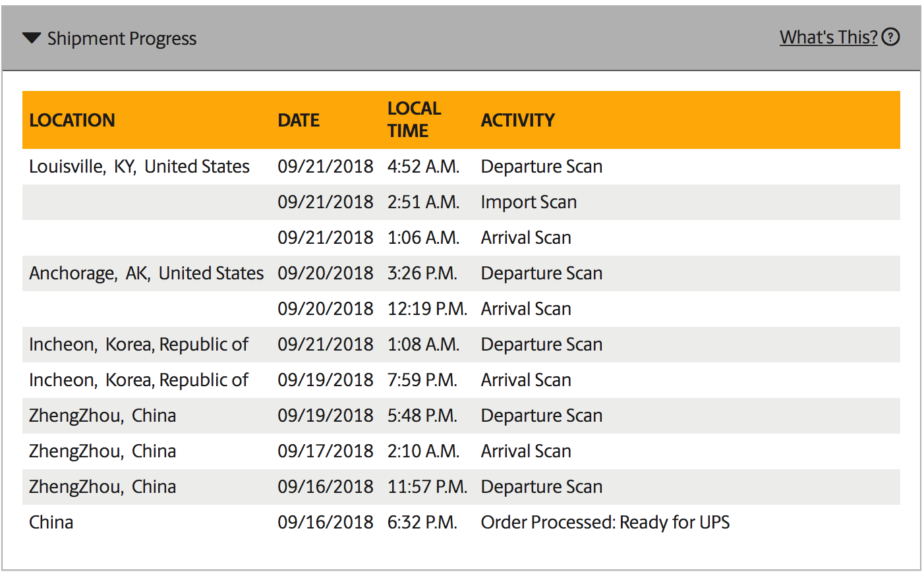The image size is (924, 572).
Task: Click the 09/17/2018 ZhengZhou arrival date
Action: click(326, 451)
